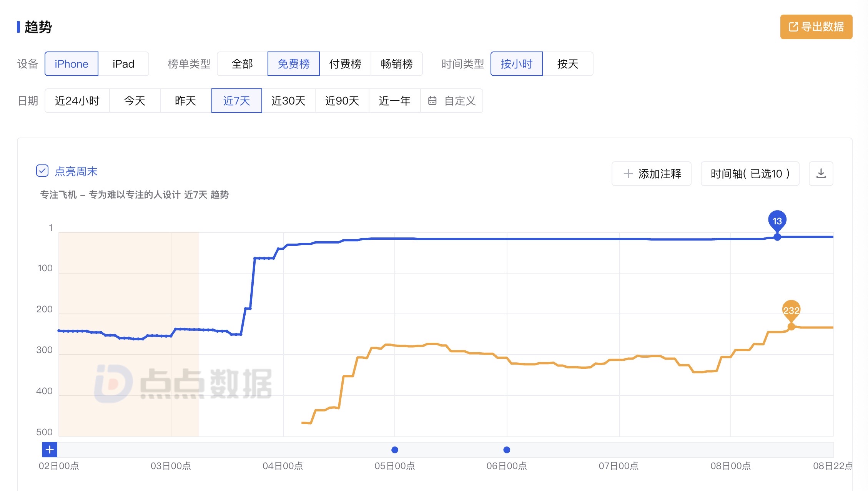Open 自定义 custom date picker

pos(460,101)
